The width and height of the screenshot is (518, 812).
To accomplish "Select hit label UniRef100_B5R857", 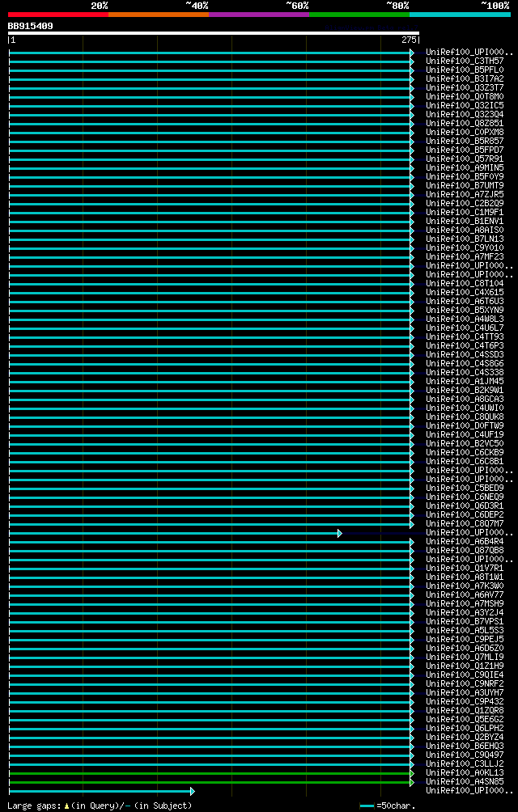I will [x=465, y=142].
